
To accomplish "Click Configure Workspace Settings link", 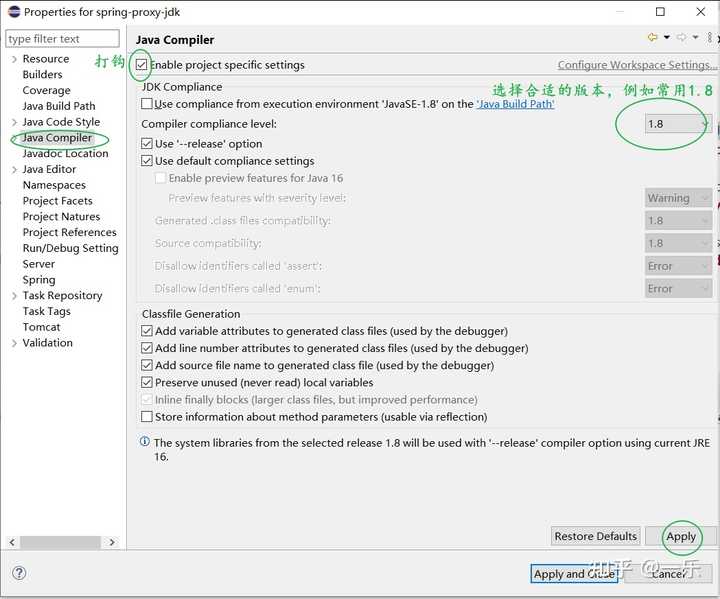I will pos(636,65).
